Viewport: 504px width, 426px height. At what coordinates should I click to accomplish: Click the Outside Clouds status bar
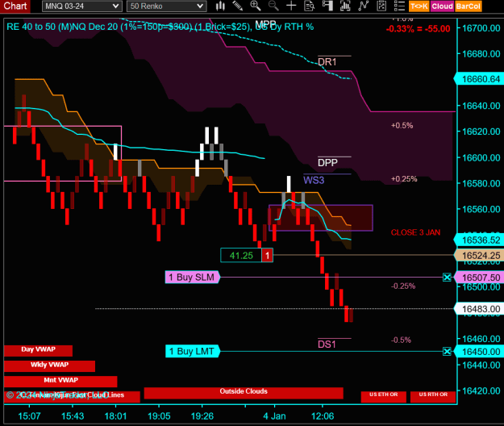coord(244,393)
